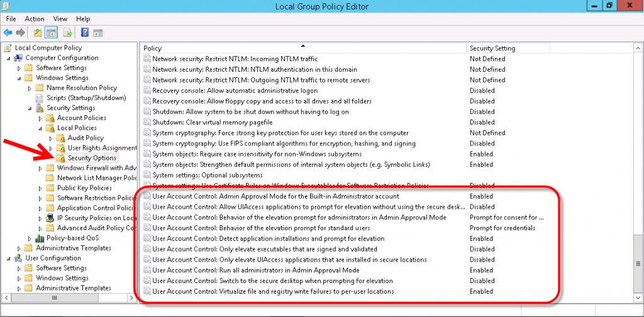Select the Software Restriction Policies tree item
The width and height of the screenshot is (644, 317).
(x=96, y=198)
